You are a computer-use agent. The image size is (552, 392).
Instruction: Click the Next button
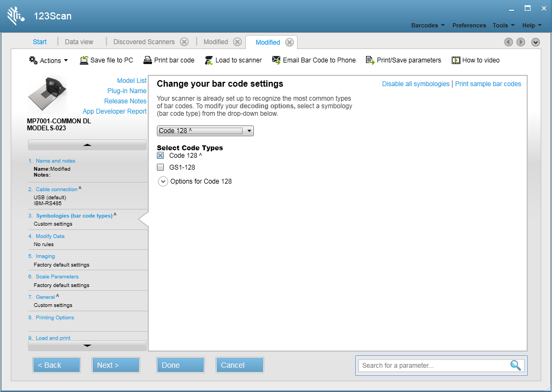[x=115, y=365]
